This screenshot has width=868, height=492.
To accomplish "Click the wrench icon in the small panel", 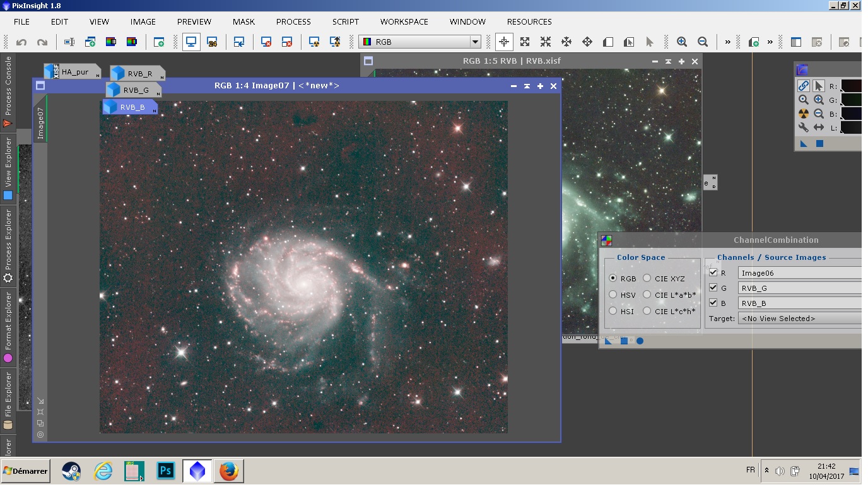I will point(803,127).
